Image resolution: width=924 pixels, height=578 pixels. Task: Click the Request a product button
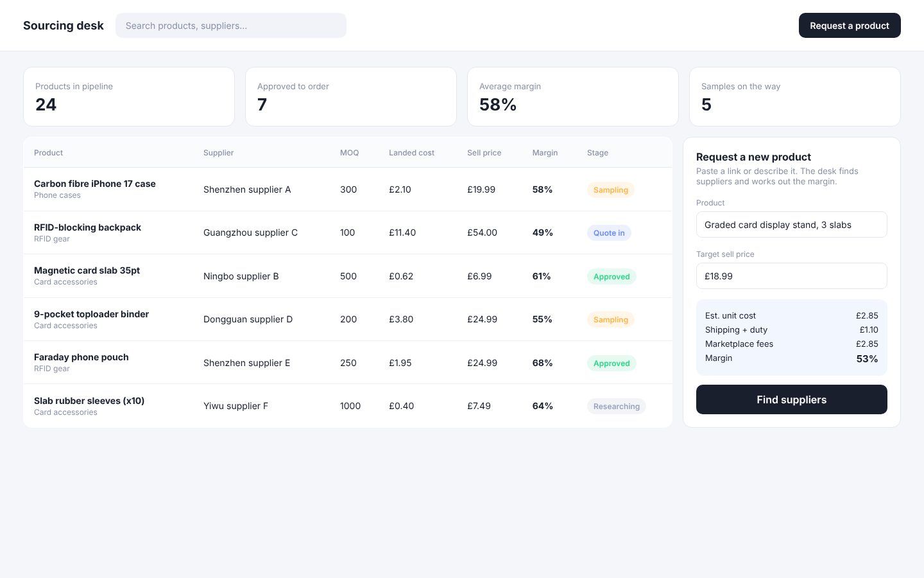(850, 26)
